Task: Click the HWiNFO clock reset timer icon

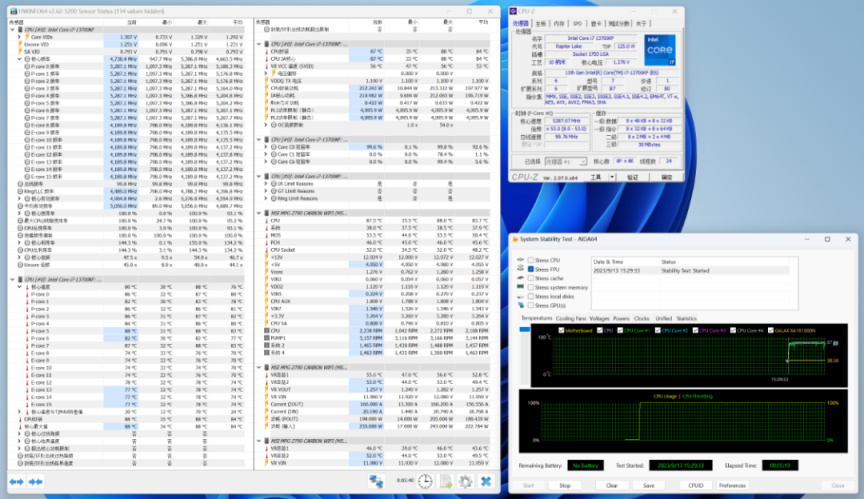Action: pyautogui.click(x=425, y=481)
